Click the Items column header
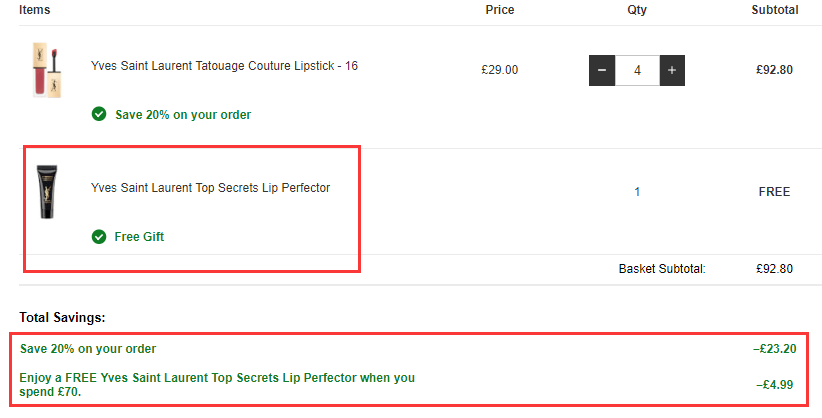 click(x=34, y=10)
